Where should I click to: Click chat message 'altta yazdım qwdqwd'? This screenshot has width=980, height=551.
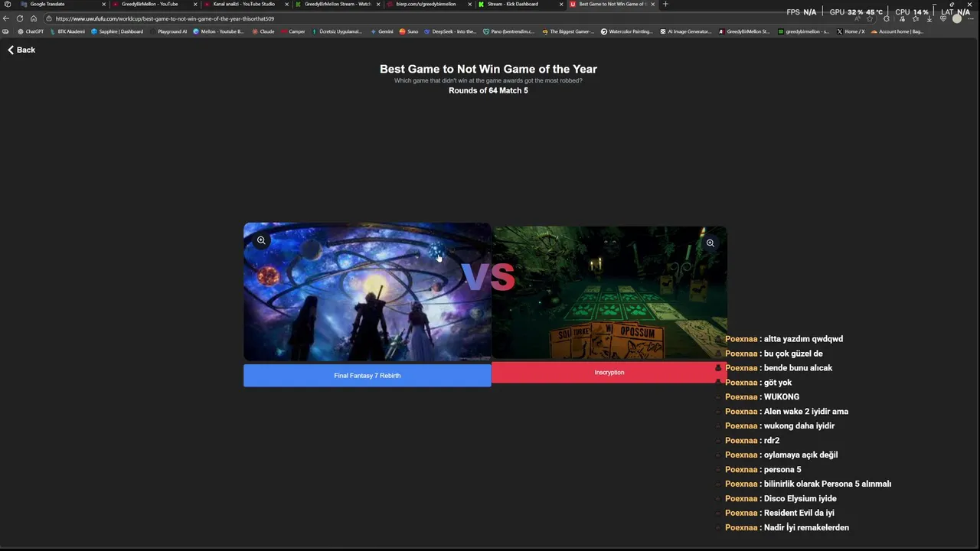(803, 339)
